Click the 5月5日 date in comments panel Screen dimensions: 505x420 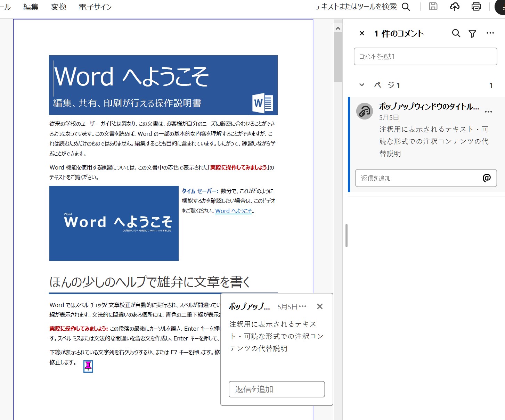coord(389,117)
